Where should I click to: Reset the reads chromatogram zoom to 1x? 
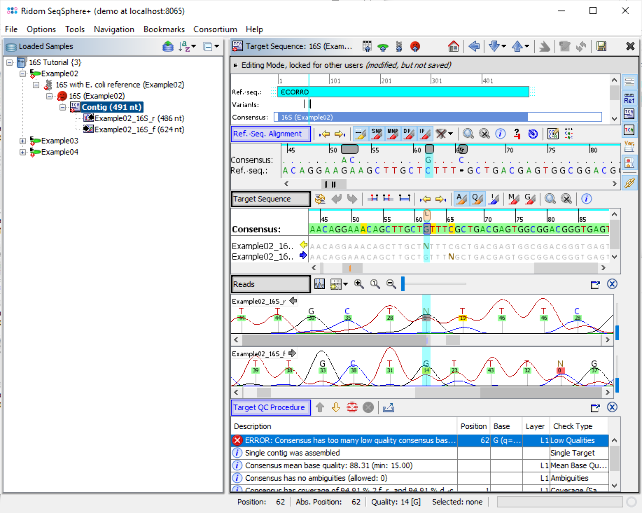click(375, 284)
